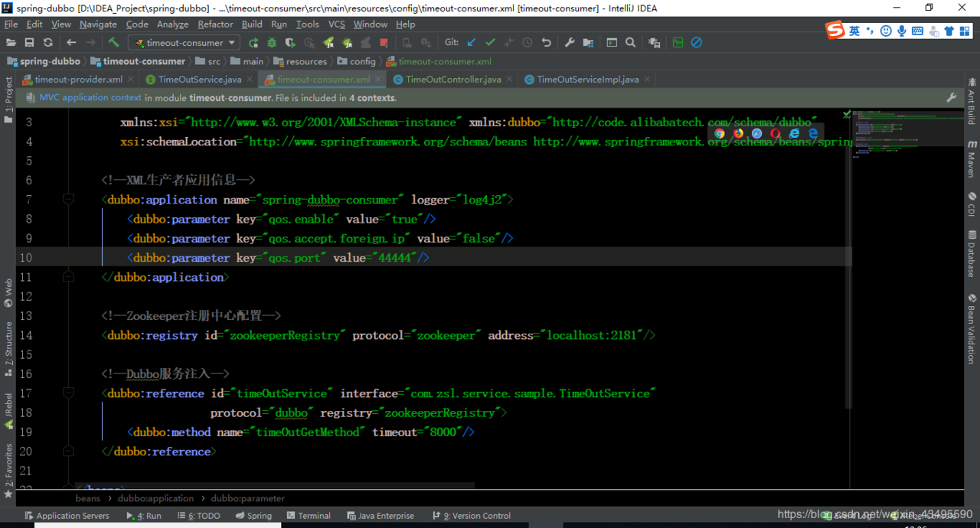The width and height of the screenshot is (980, 528).
Task: Open the File menu
Action: click(11, 24)
